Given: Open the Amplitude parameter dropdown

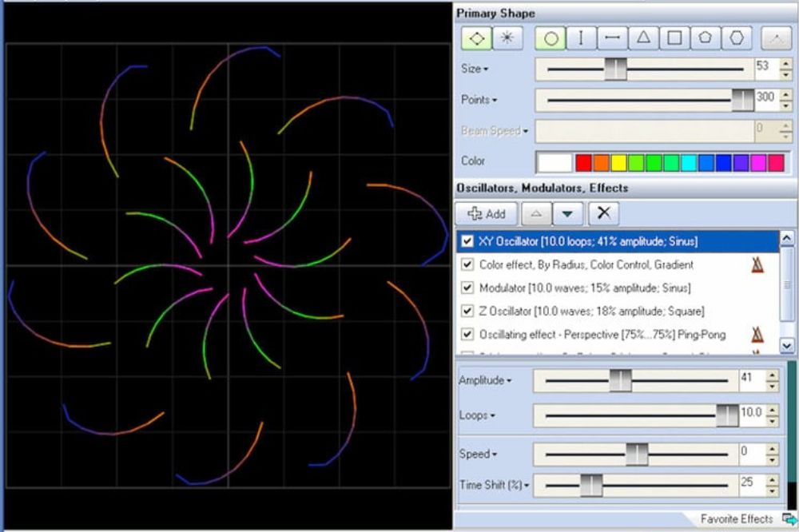Looking at the screenshot, I should (485, 380).
